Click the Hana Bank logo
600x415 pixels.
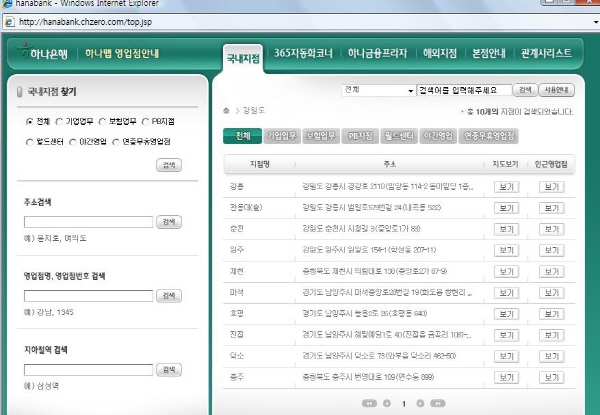[x=45, y=53]
